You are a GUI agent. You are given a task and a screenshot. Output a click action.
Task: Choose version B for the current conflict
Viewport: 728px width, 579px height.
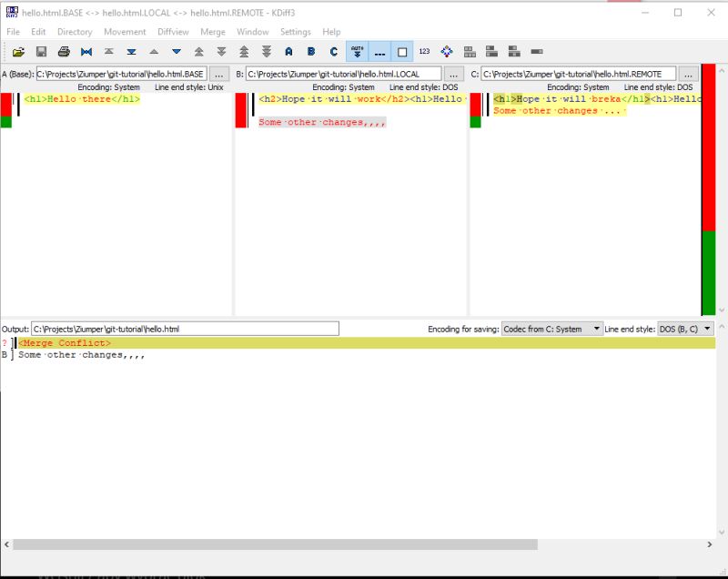click(x=310, y=50)
